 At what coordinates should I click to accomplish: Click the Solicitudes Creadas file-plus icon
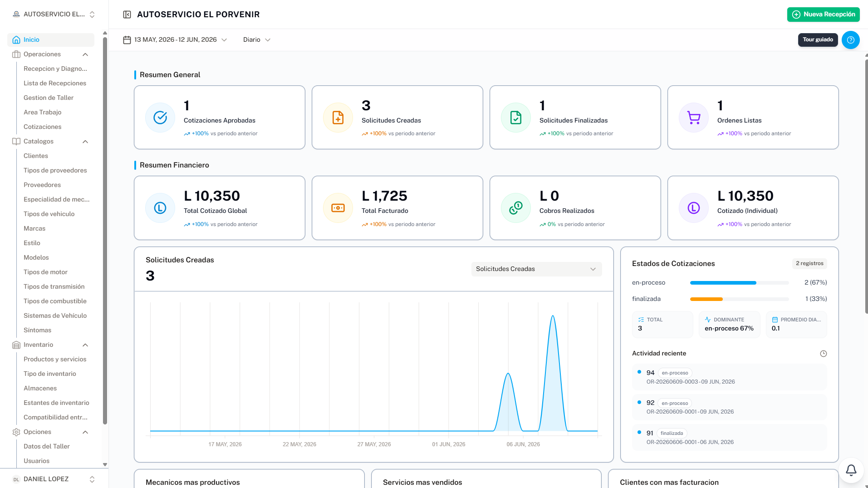(x=338, y=118)
